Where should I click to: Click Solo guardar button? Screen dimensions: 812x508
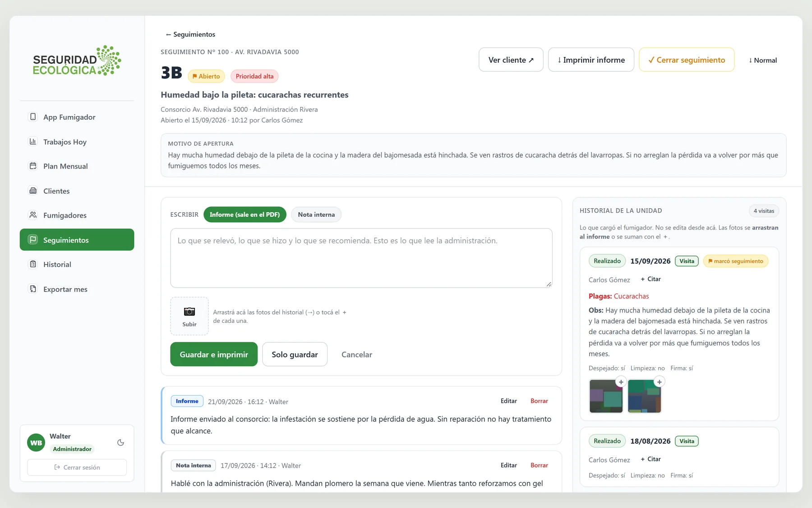click(x=295, y=354)
